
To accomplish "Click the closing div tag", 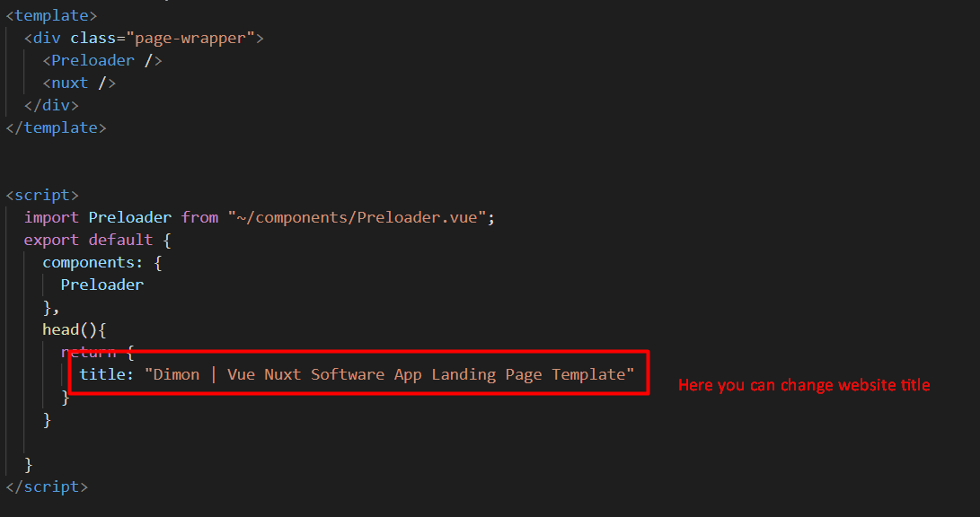I will pos(51,106).
